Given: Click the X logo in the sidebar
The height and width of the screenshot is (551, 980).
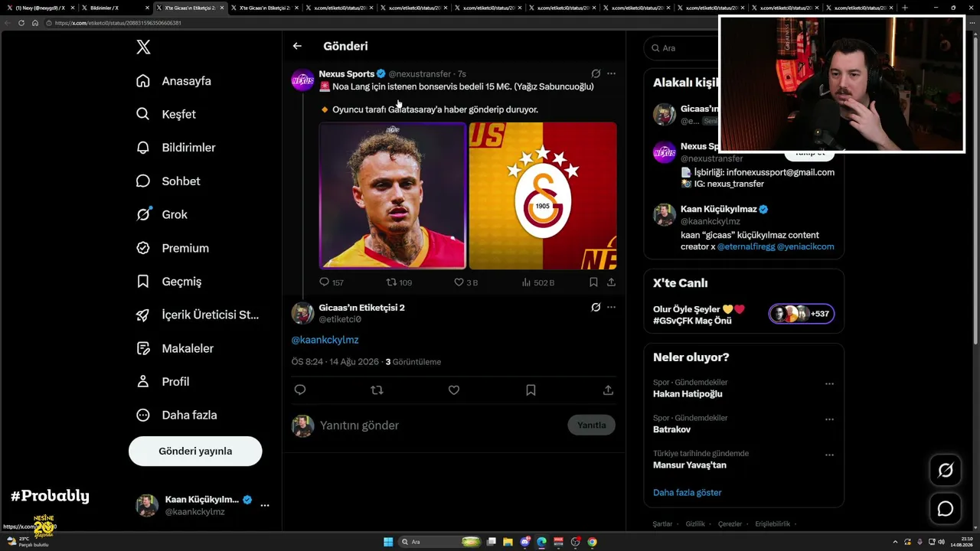Looking at the screenshot, I should point(143,47).
